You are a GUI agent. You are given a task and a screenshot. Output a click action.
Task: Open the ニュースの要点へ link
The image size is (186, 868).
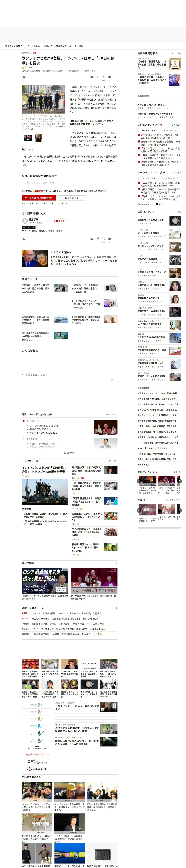[110, 414]
